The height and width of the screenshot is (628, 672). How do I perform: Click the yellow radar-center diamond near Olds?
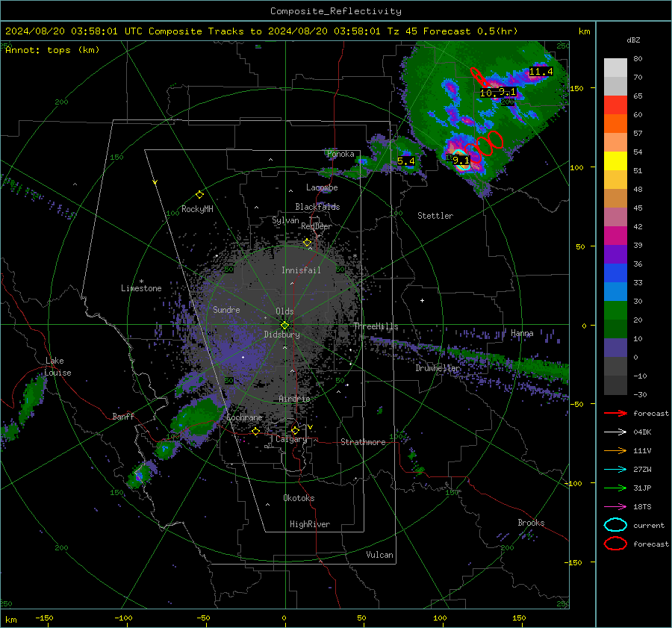(x=284, y=326)
